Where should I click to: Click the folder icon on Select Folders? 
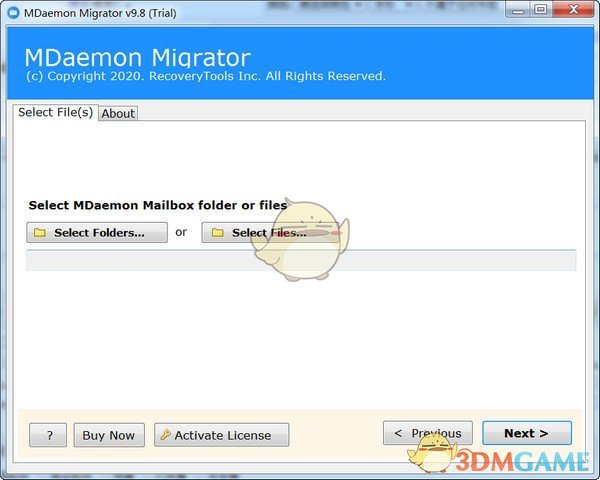point(40,233)
